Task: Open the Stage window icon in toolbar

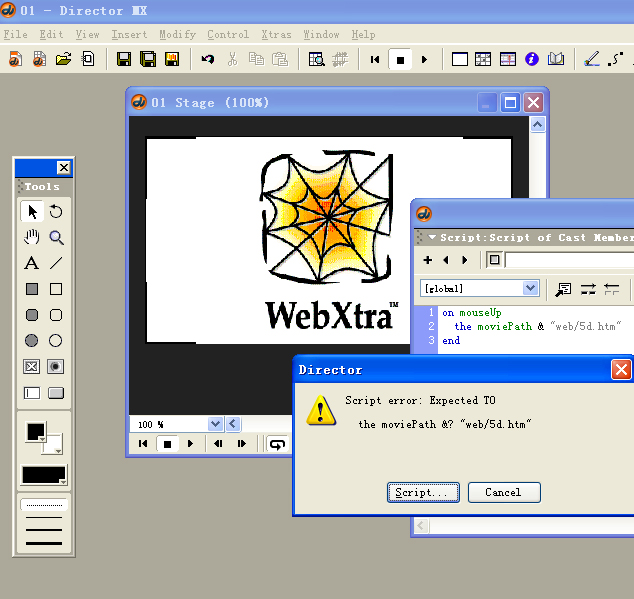Action: (x=460, y=59)
